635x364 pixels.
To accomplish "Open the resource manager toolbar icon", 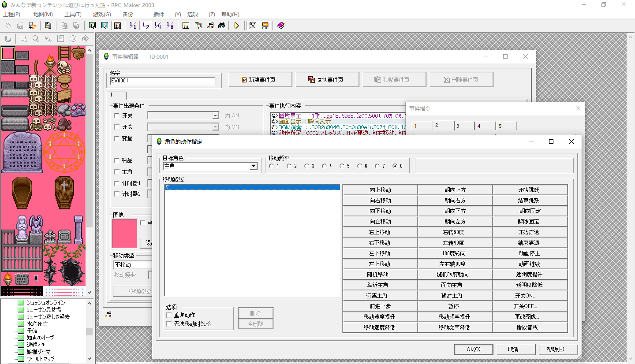I will click(198, 26).
